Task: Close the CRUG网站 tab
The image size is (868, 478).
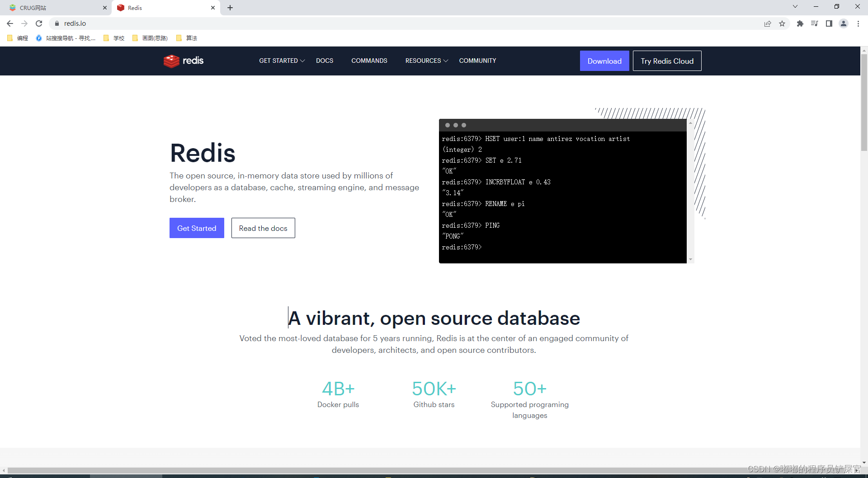Action: pos(105,8)
